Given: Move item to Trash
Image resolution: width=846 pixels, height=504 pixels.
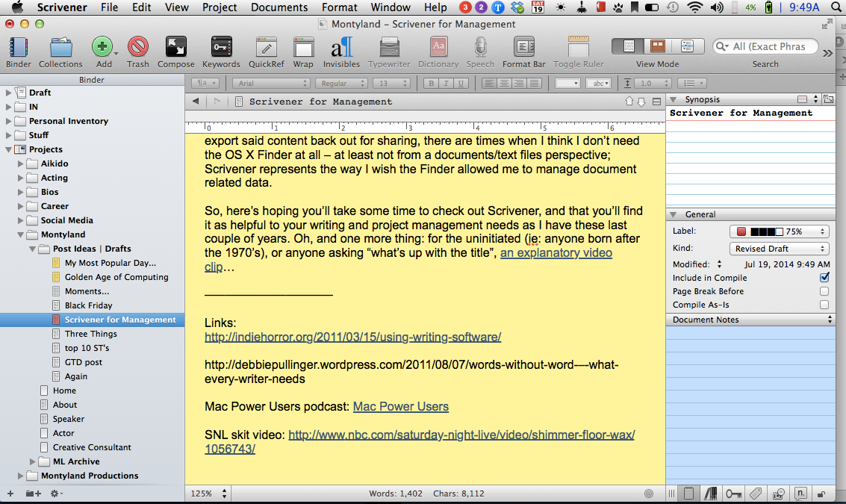Looking at the screenshot, I should [x=138, y=47].
